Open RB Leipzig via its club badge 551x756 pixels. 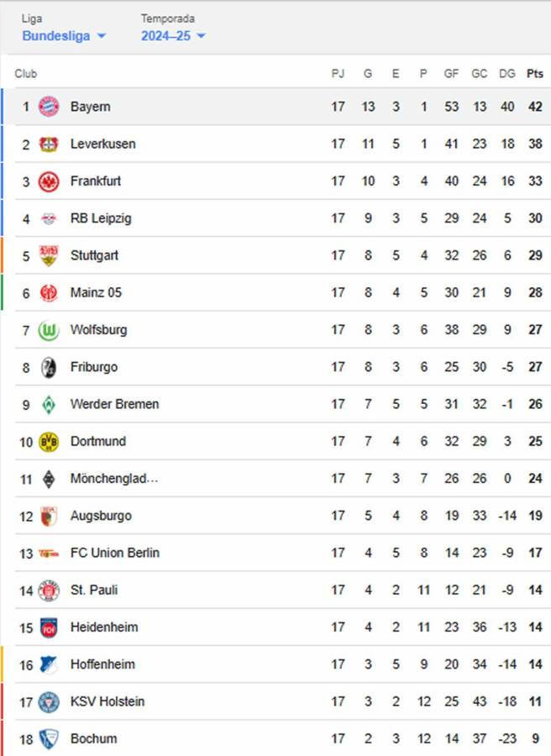(48, 218)
